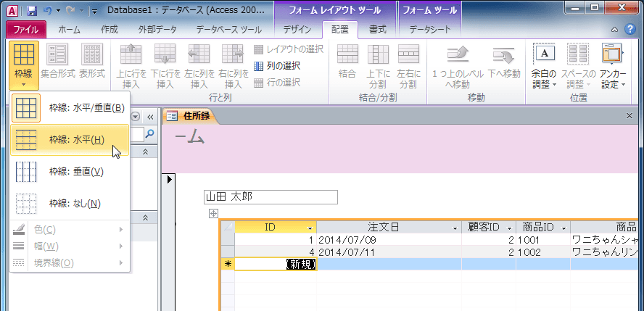Open 色(C) color submenu
The width and height of the screenshot is (644, 311).
pos(69,229)
